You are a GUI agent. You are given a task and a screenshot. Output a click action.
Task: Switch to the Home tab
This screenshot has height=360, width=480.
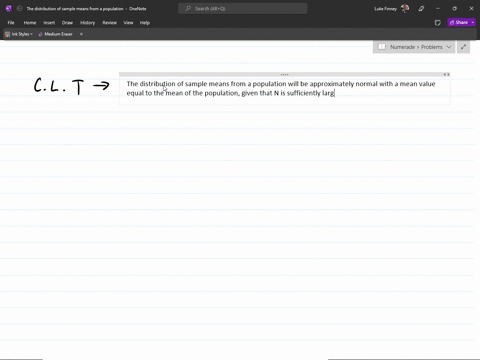pyautogui.click(x=30, y=23)
